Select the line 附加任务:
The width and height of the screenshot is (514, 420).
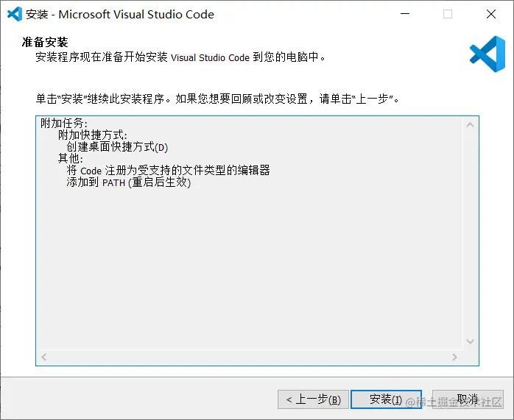64,124
